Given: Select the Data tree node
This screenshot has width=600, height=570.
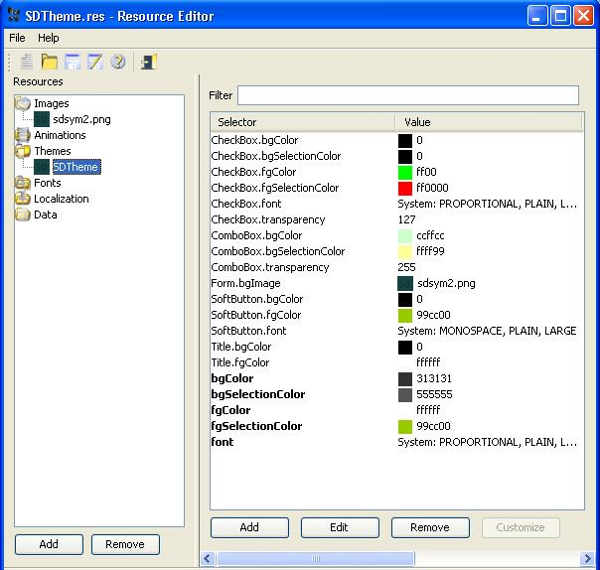Looking at the screenshot, I should pyautogui.click(x=46, y=215).
